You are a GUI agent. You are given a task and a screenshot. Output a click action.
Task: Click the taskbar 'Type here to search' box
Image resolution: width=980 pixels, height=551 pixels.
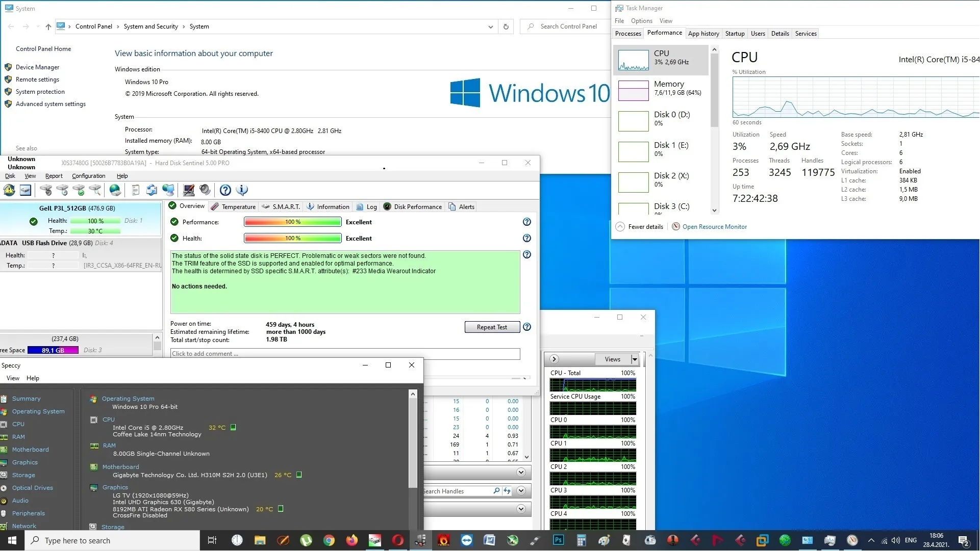click(x=112, y=540)
